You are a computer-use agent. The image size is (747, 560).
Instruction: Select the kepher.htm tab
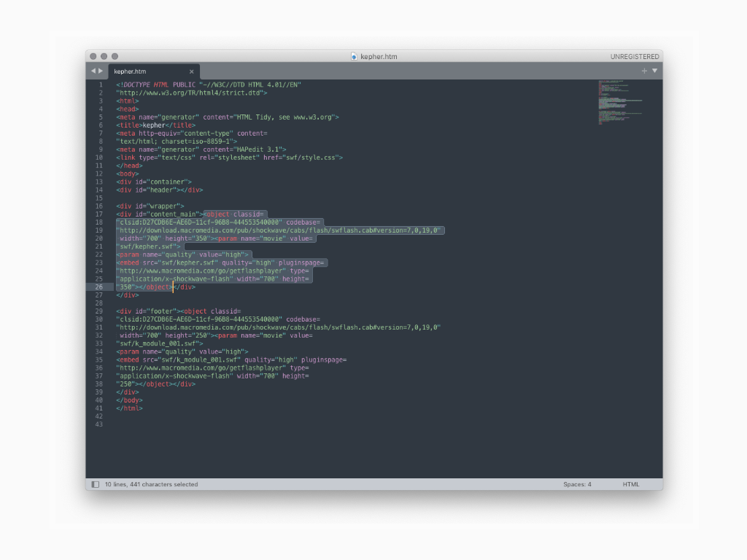(x=154, y=71)
